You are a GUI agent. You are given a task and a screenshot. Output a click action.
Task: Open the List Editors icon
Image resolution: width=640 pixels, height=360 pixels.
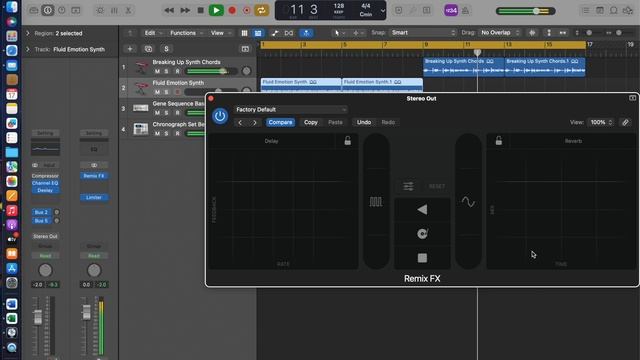tap(586, 10)
